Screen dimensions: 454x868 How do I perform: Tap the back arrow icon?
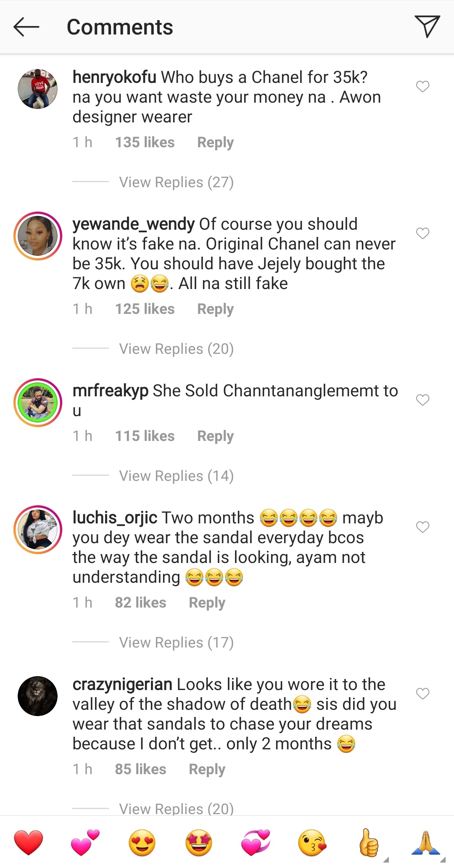coord(26,27)
